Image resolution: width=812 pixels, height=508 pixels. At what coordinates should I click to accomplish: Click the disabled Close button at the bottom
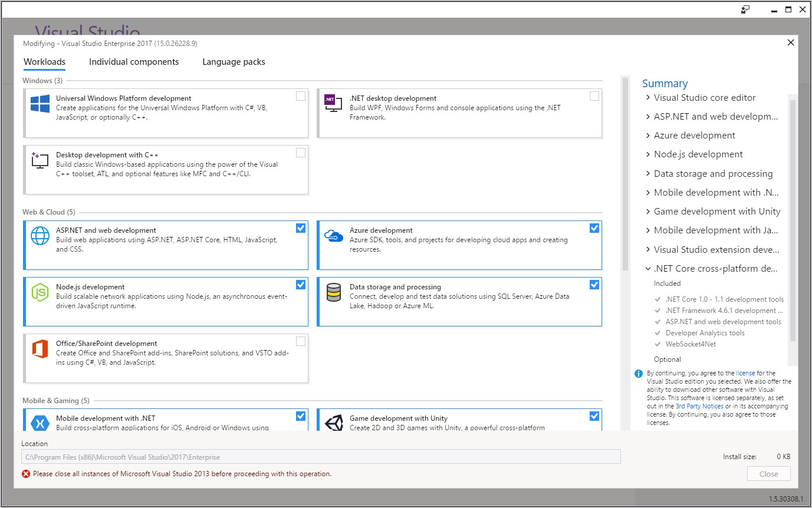click(768, 474)
